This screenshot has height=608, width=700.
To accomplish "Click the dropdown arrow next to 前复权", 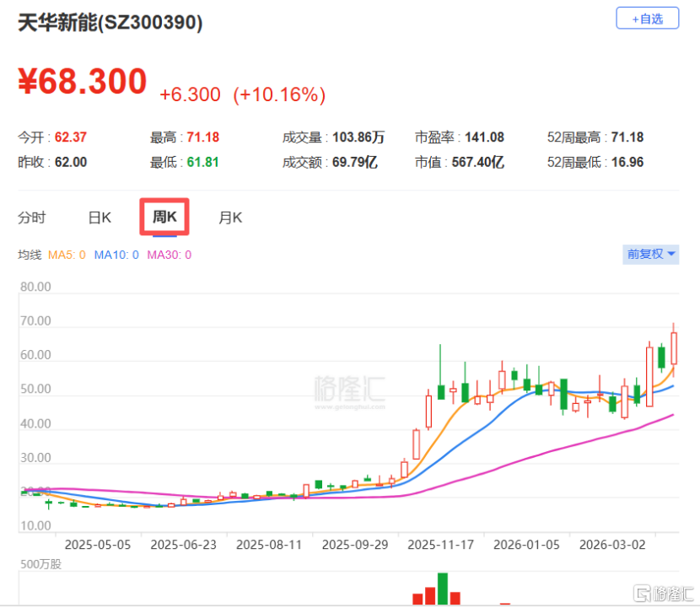I will point(670,254).
